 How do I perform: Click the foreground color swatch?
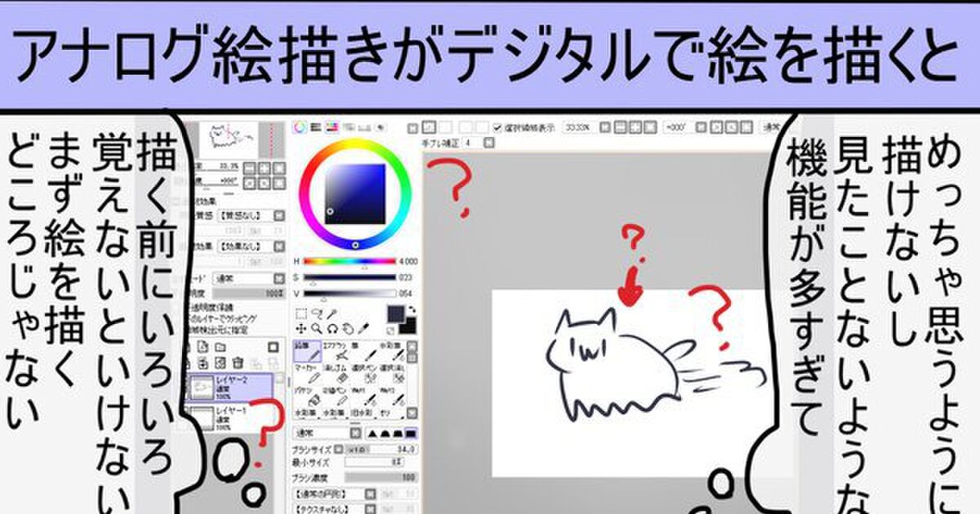[396, 313]
